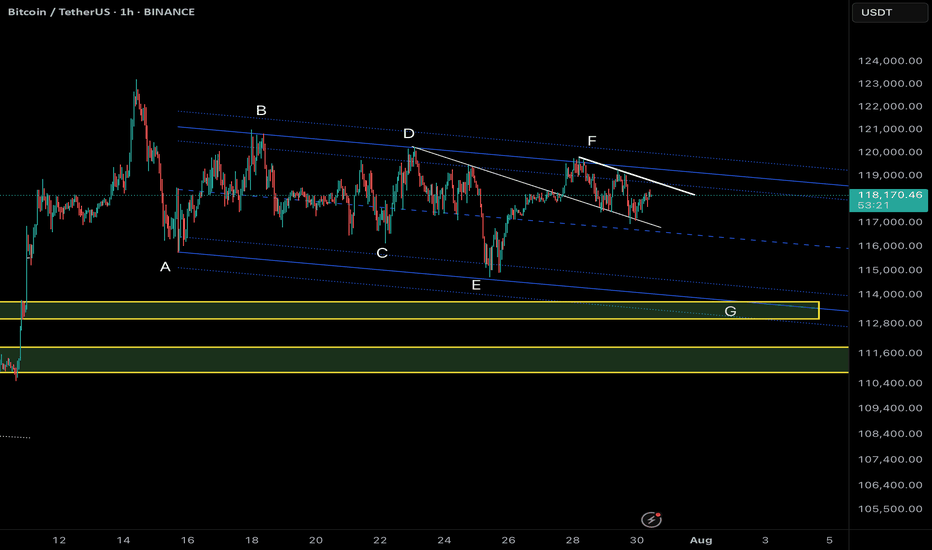Click the date label 22 on the time axis
Image resolution: width=932 pixels, height=550 pixels.
pyautogui.click(x=380, y=540)
